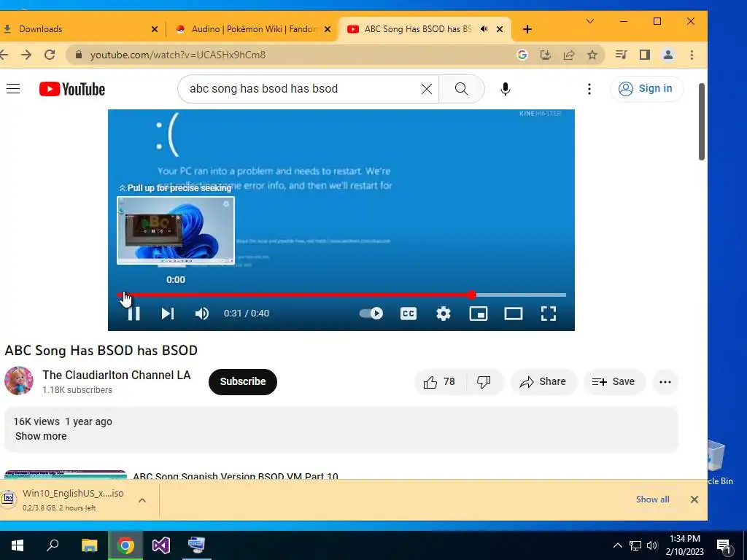Skip to next video
Viewport: 747px width, 560px height.
click(x=167, y=314)
